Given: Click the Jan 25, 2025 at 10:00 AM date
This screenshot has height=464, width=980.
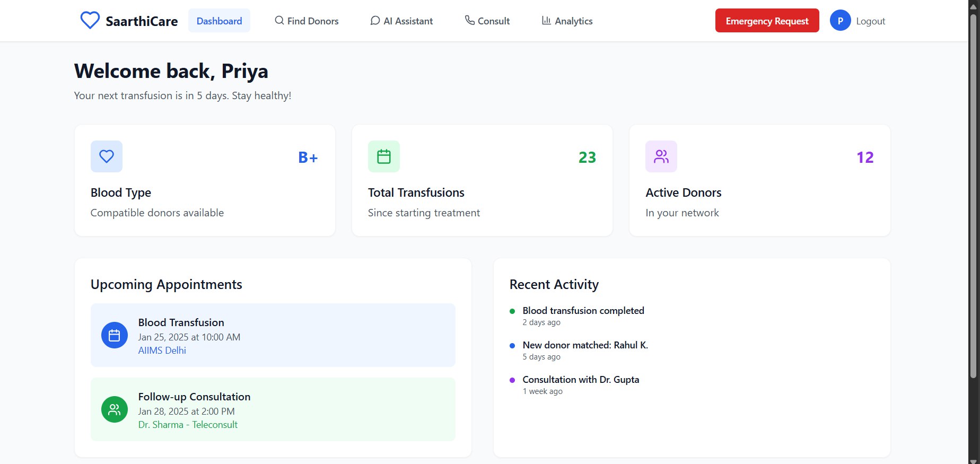Looking at the screenshot, I should click(189, 337).
